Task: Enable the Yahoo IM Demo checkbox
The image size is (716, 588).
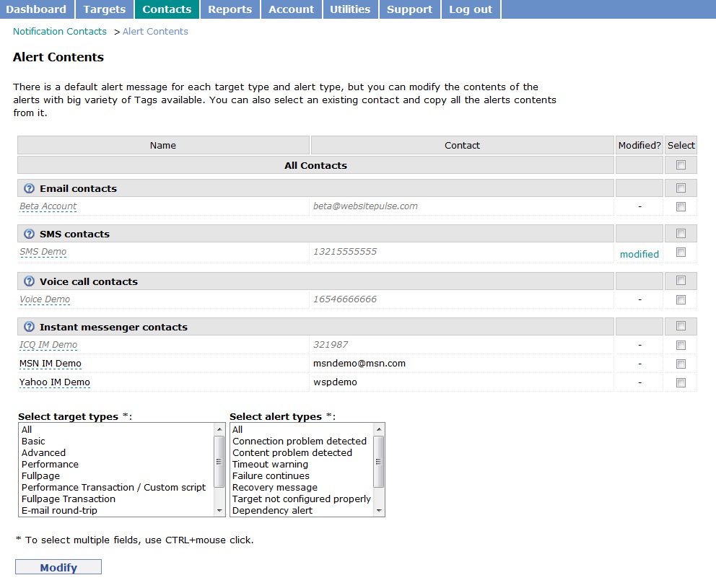Action: point(681,382)
